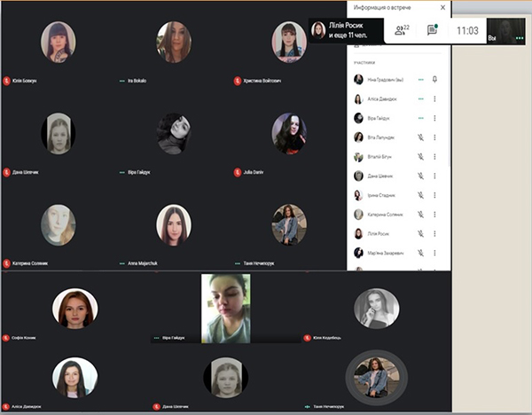Image resolution: width=532 pixels, height=415 pixels.
Task: Click the muted microphone in the Катерина Соляник list row
Action: (420, 215)
